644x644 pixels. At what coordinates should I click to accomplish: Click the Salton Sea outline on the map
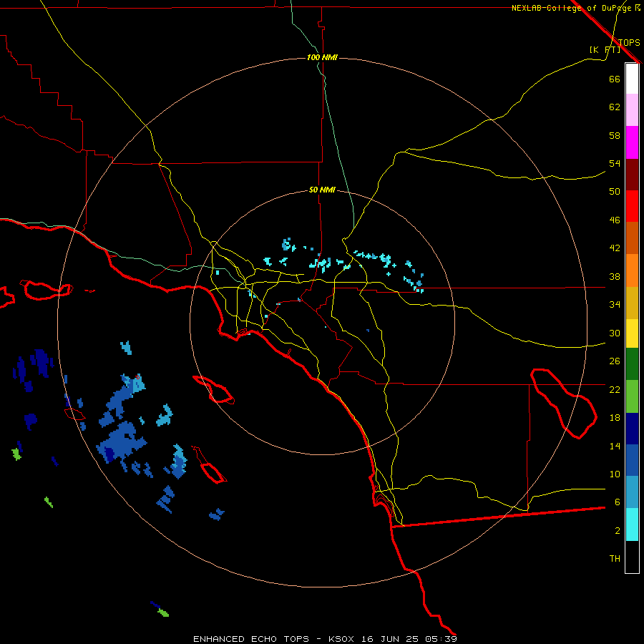564,404
